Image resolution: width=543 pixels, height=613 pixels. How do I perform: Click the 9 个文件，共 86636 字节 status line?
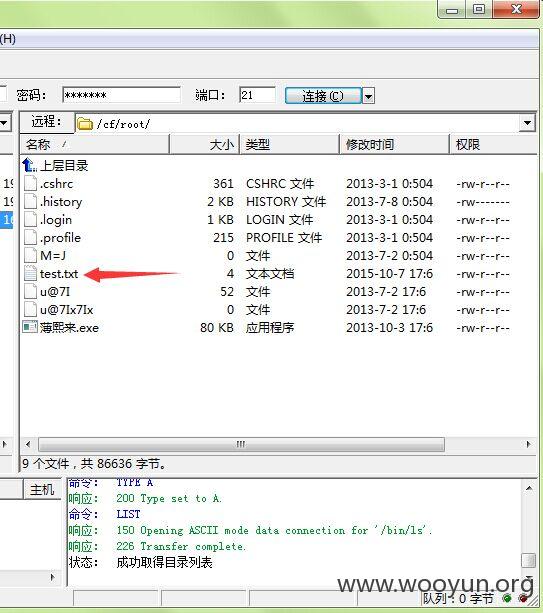(94, 464)
